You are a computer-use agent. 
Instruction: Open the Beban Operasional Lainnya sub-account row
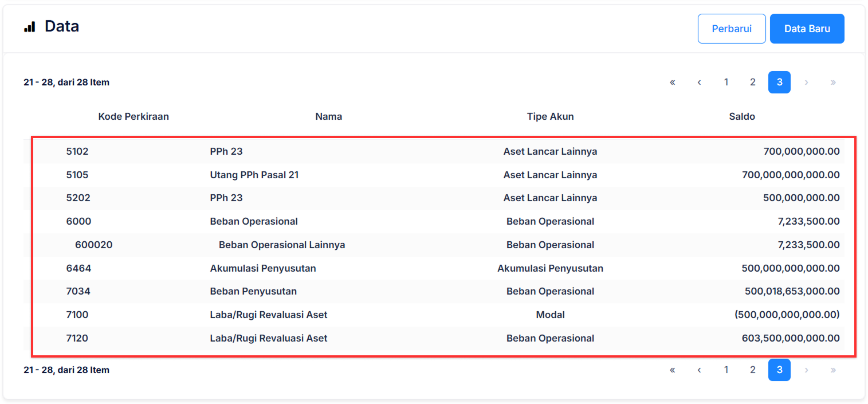pyautogui.click(x=282, y=245)
